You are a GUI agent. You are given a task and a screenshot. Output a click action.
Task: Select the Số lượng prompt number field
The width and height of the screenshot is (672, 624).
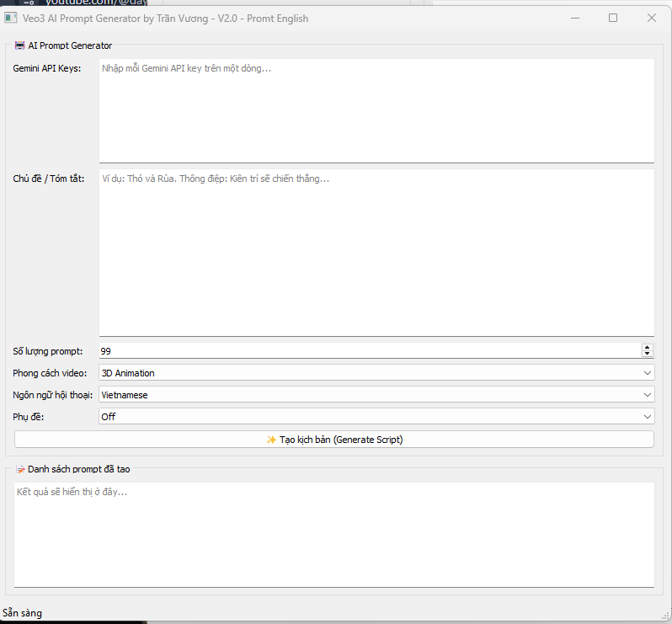[369, 351]
